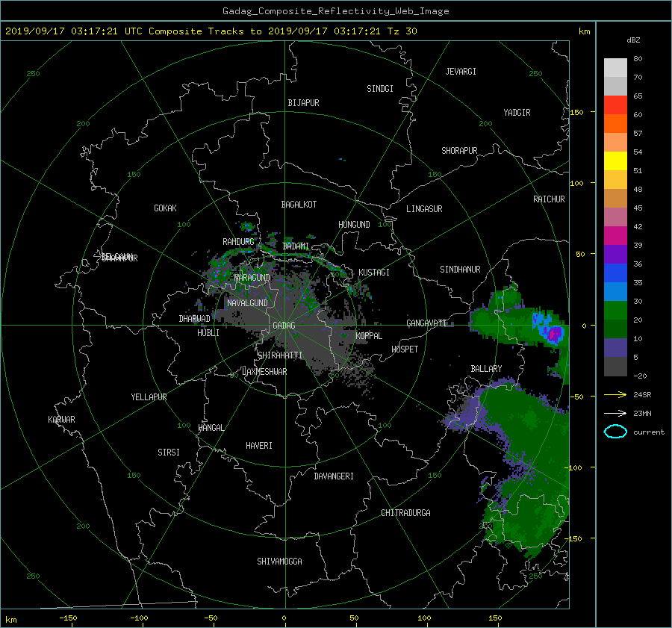Select the red 60-65 dBZ color swatch
Viewport: 672px width, 628px height.
(615, 105)
